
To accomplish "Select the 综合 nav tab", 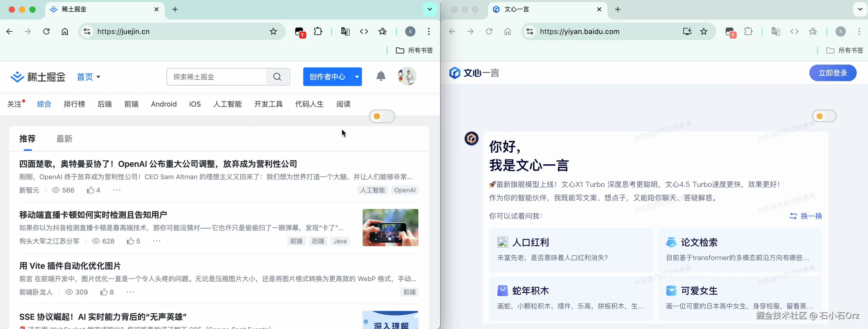I will 44,104.
